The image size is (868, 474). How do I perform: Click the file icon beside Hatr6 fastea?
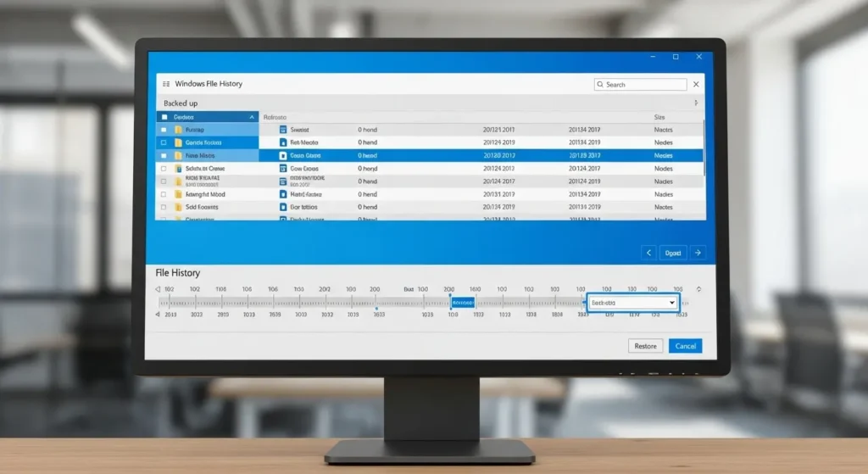[x=283, y=194]
